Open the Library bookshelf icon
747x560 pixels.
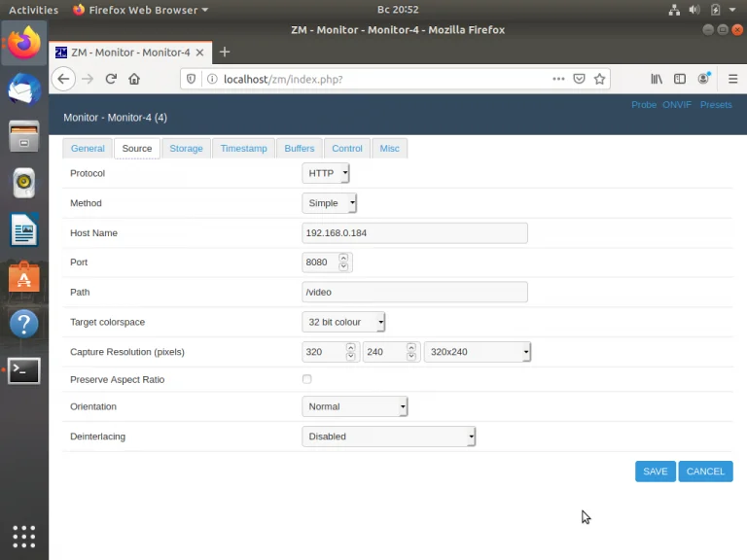click(x=657, y=79)
